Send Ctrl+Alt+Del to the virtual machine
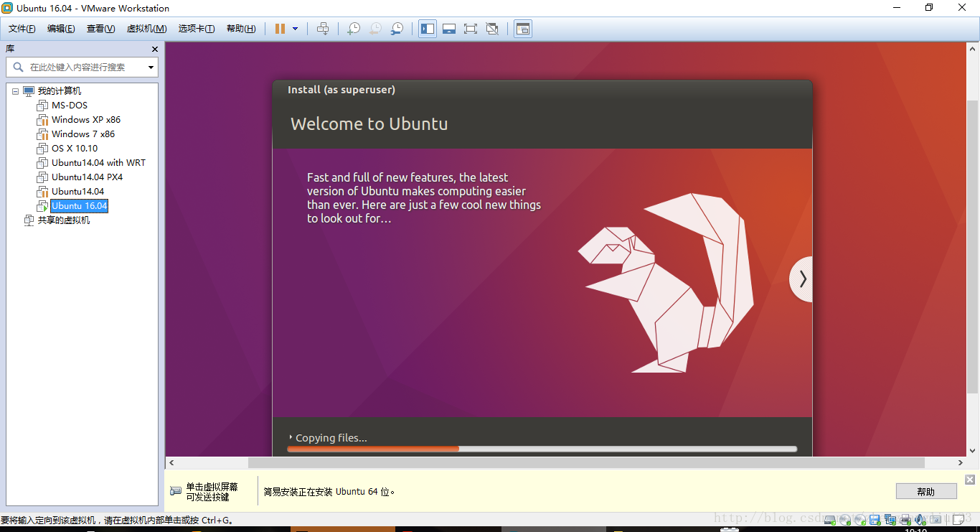Screen dimensions: 980x532 323,29
